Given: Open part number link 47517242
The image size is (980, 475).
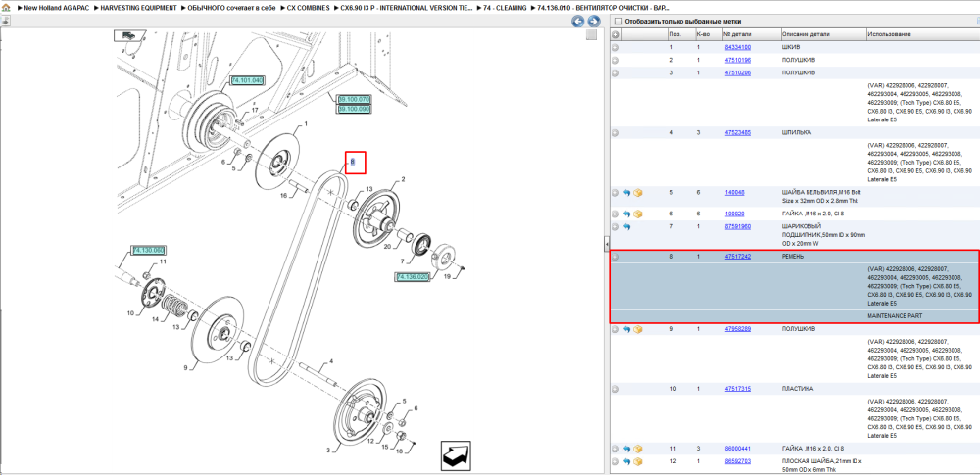Looking at the screenshot, I should click(738, 257).
